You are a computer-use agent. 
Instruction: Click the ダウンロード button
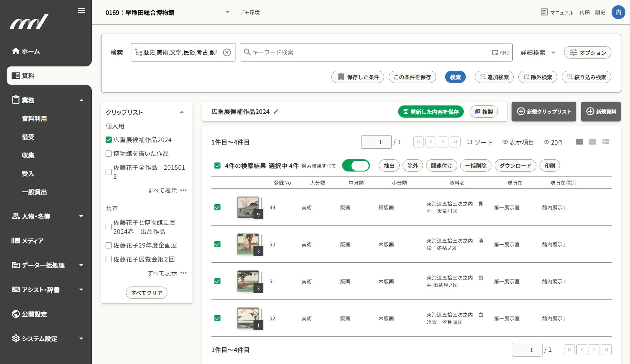pos(515,166)
